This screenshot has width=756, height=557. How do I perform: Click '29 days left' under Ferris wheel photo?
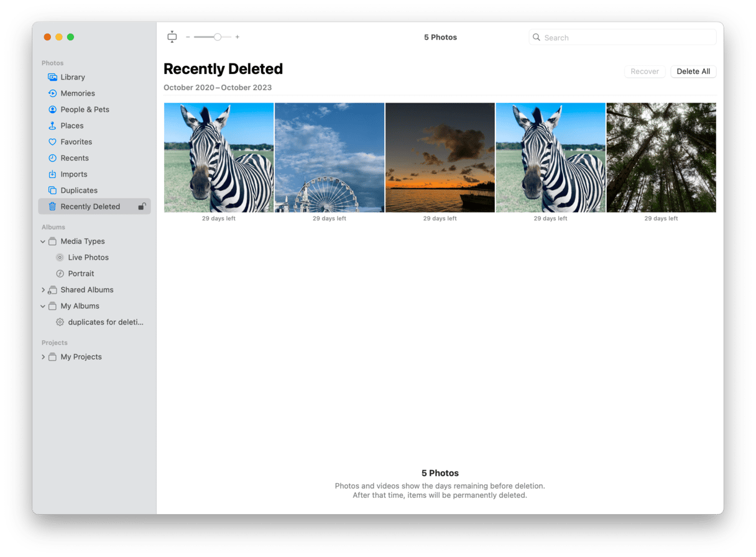click(330, 219)
